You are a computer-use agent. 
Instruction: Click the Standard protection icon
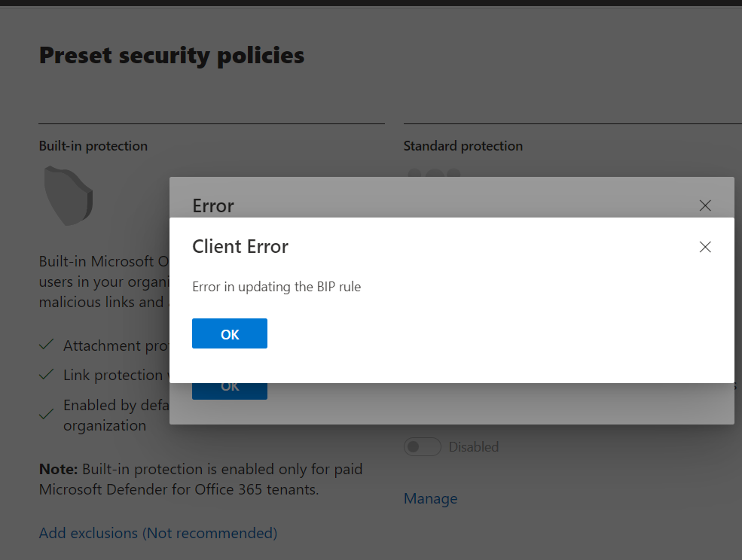click(434, 173)
